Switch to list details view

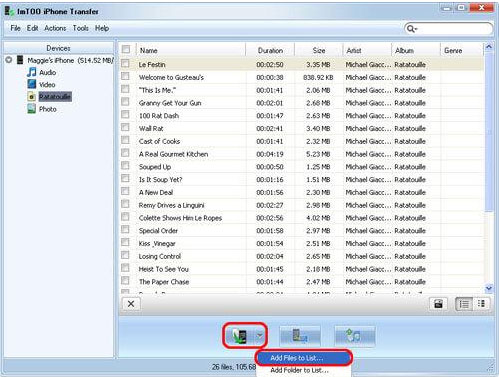point(464,304)
